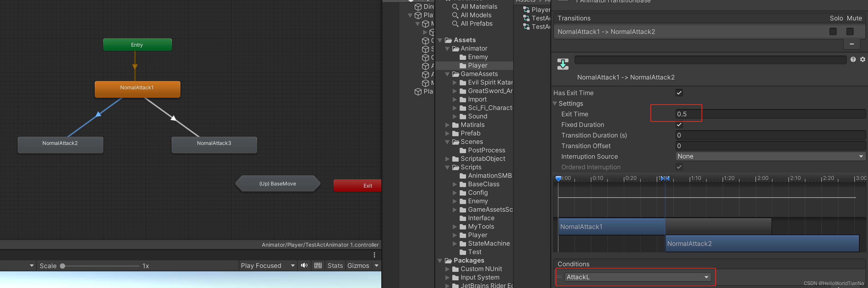Uncheck the Fixed Duration checkbox
The width and height of the screenshot is (868, 288).
(x=679, y=125)
